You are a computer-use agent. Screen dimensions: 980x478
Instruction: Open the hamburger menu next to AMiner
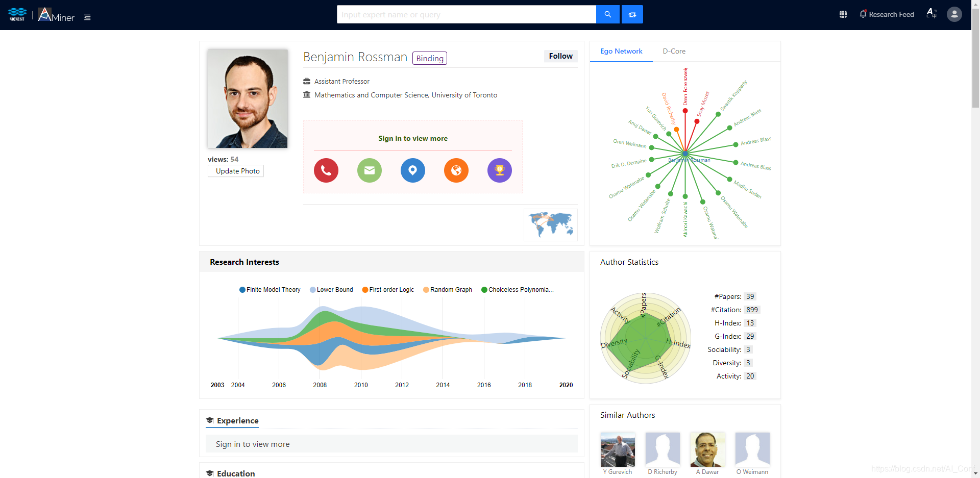[x=87, y=17]
